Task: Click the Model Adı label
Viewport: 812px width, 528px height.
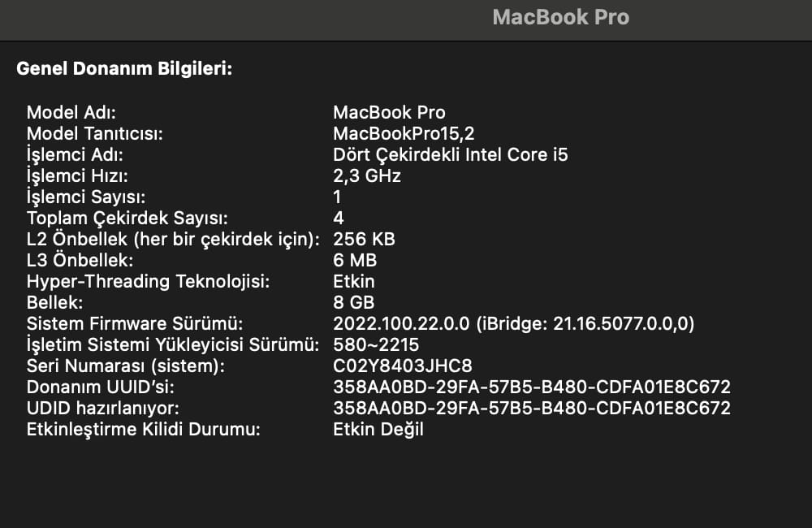Action: (x=71, y=112)
